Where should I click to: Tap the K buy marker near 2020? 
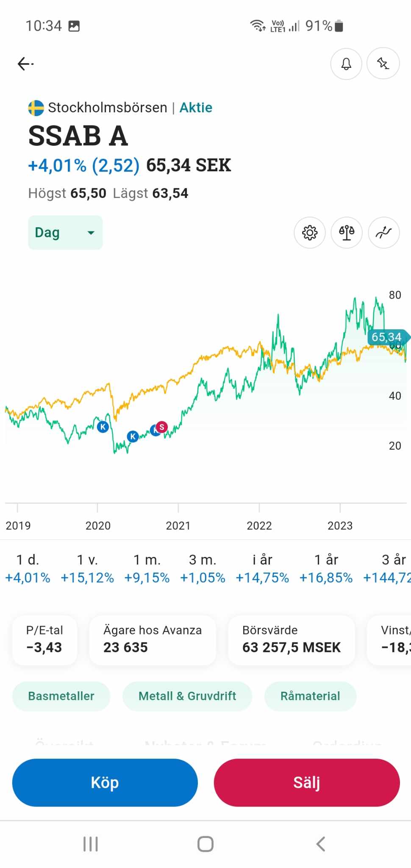[103, 427]
